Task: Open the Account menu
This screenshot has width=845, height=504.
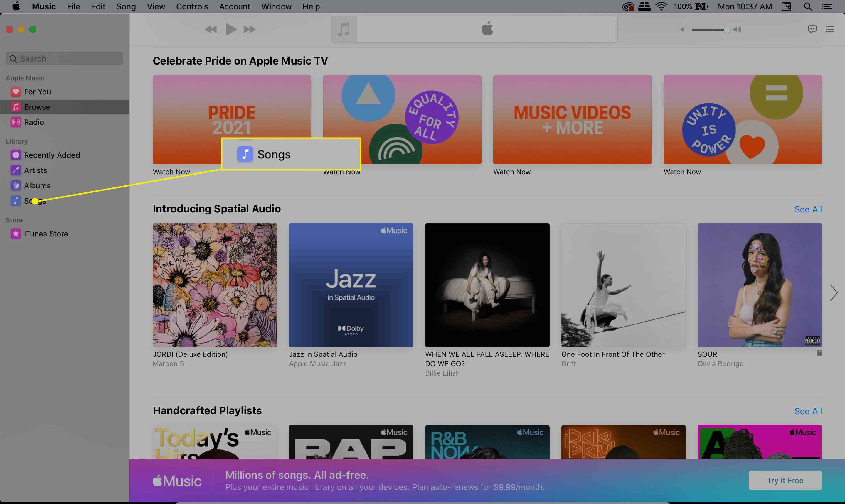Action: (x=235, y=6)
